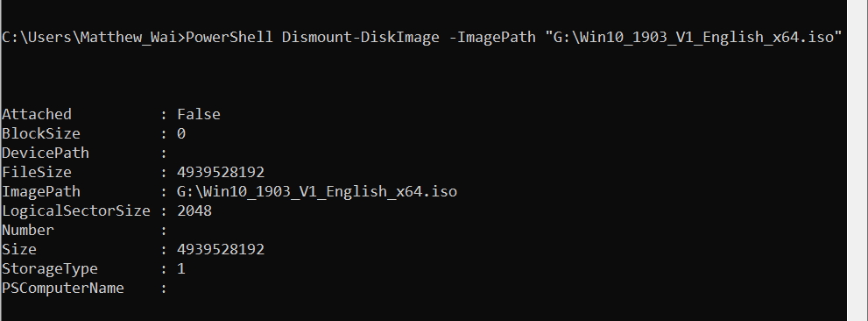Click the quoted ISO path in the command line
This screenshot has width=868, height=321.
pyautogui.click(x=694, y=37)
